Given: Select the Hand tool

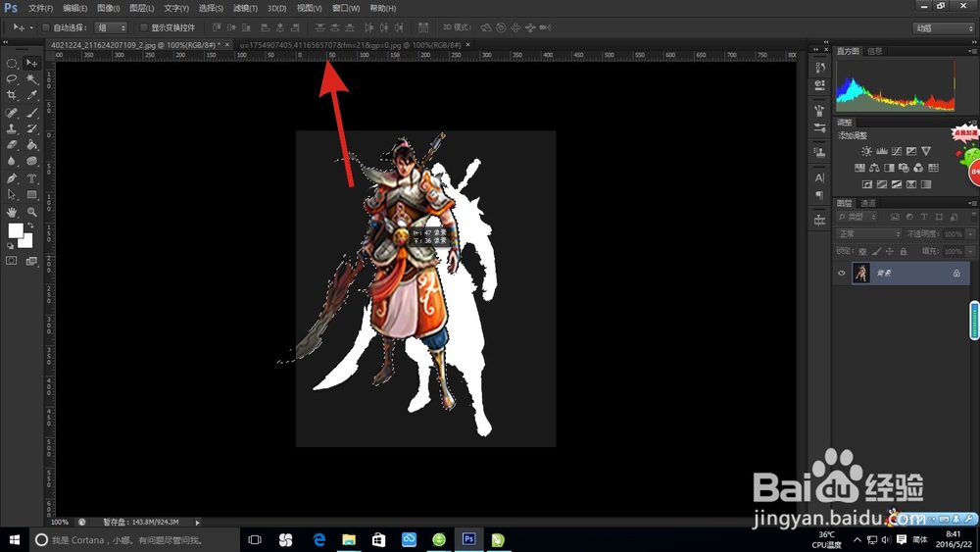Looking at the screenshot, I should (x=11, y=213).
